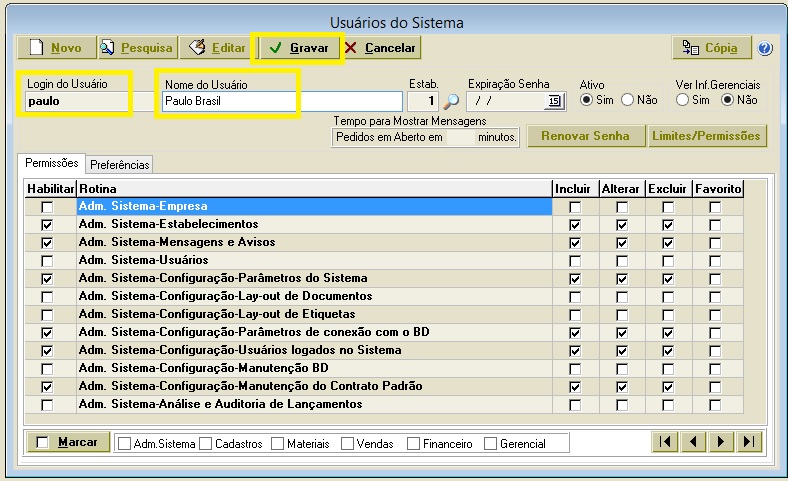Select Ativo Sim radio button
Screen dimensions: 788x481
(586, 100)
